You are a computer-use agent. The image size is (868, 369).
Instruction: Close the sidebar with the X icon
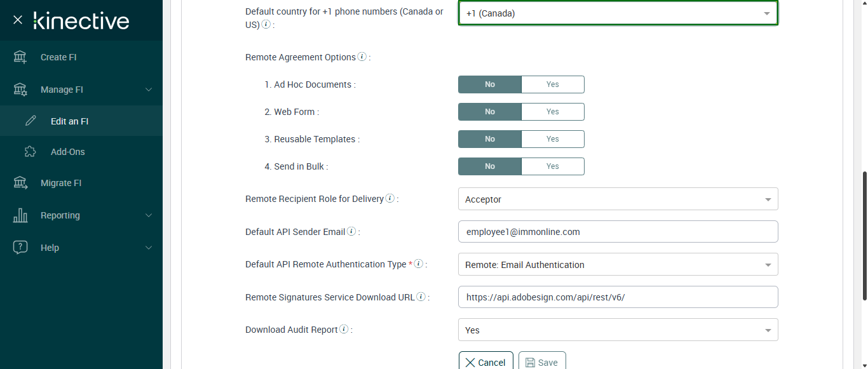click(x=18, y=20)
